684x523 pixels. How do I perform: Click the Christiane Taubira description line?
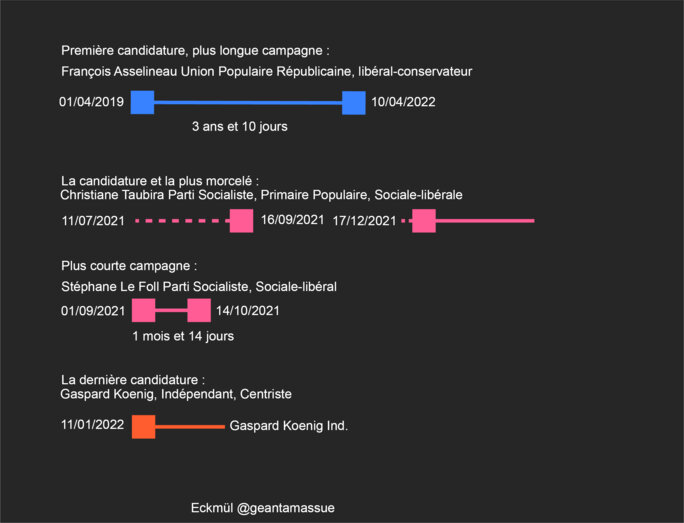[261, 195]
